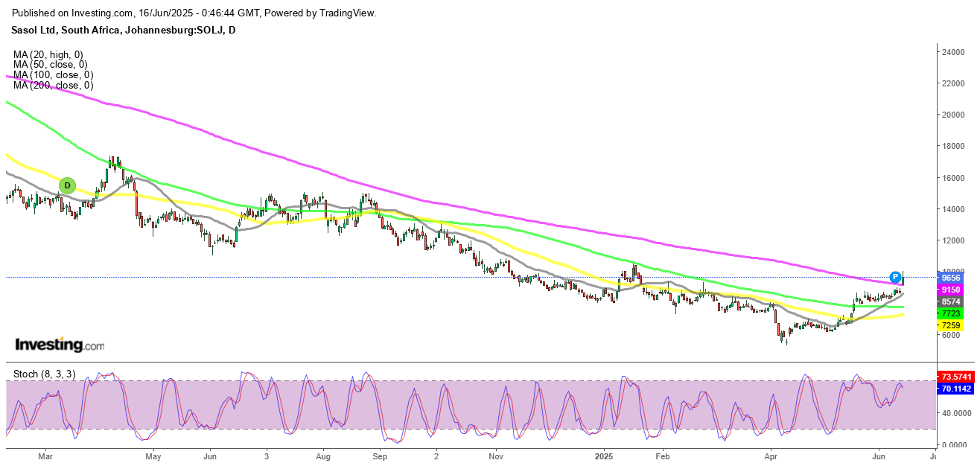980x466 pixels.
Task: Select the yellow 7259 MA price tag
Action: coord(950,326)
